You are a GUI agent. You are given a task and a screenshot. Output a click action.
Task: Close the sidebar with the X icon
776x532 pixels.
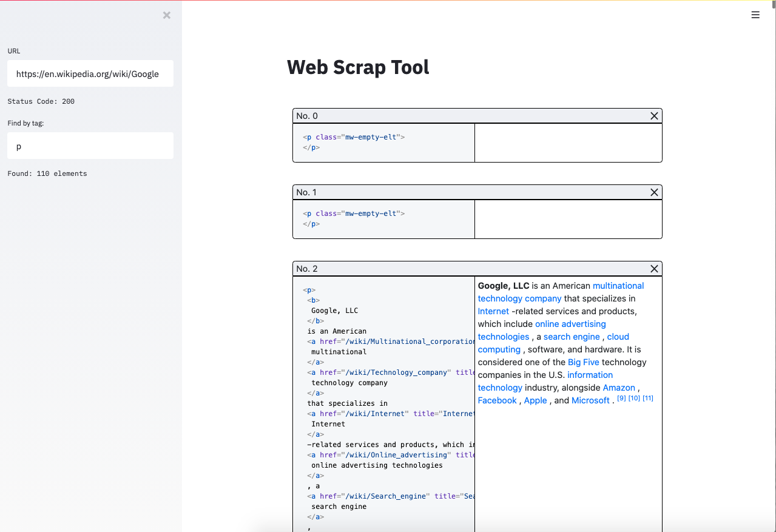tap(167, 15)
